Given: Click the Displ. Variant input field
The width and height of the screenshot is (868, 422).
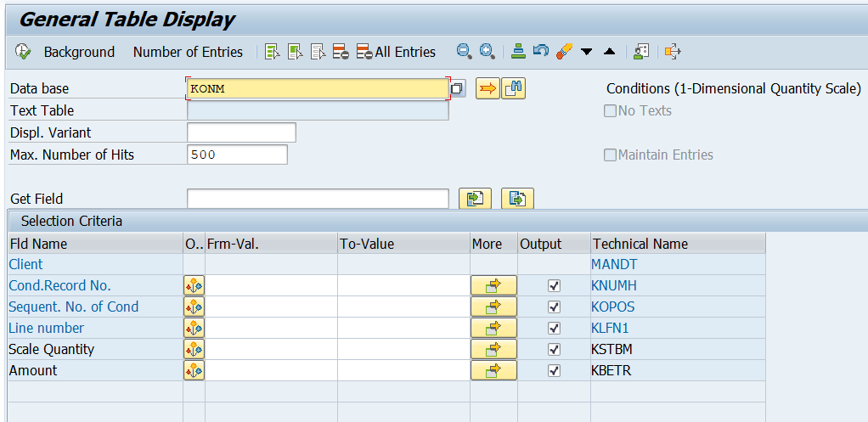Looking at the screenshot, I should point(241,132).
